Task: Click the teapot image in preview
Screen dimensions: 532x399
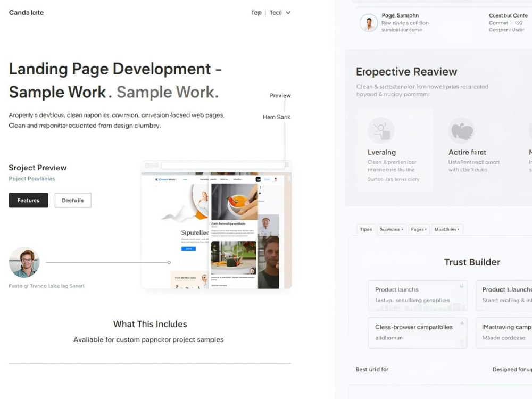Action: [x=234, y=257]
